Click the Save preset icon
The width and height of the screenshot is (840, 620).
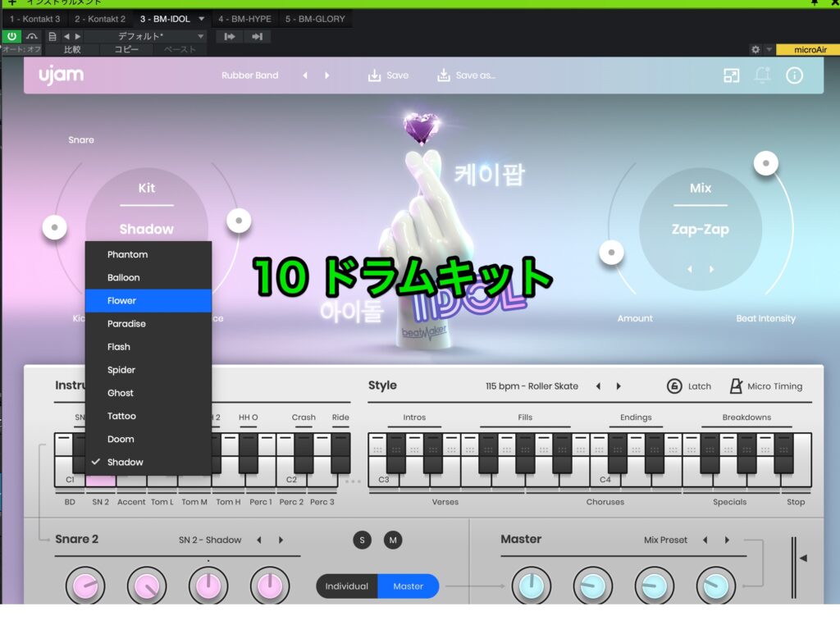tap(375, 75)
